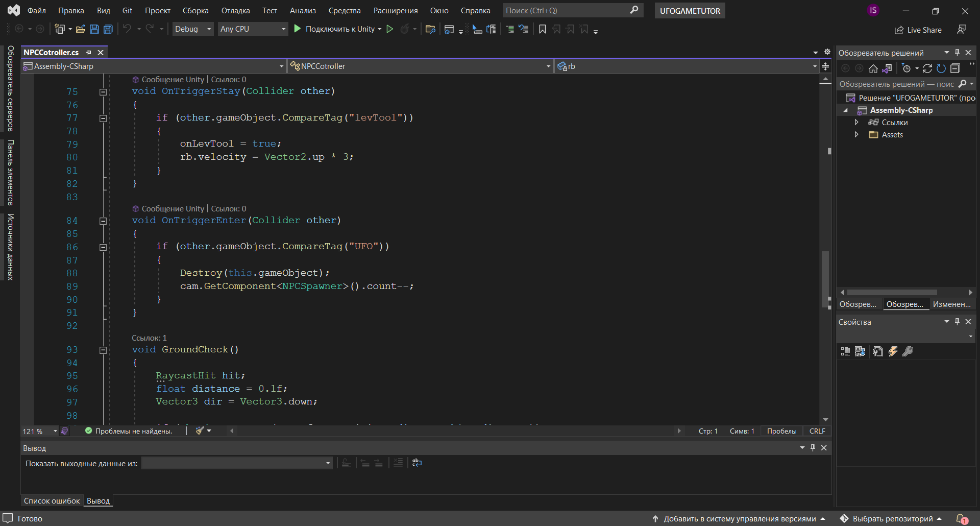The image size is (980, 526).
Task: Switch views icon in Solution Explorer
Action: coord(887,68)
